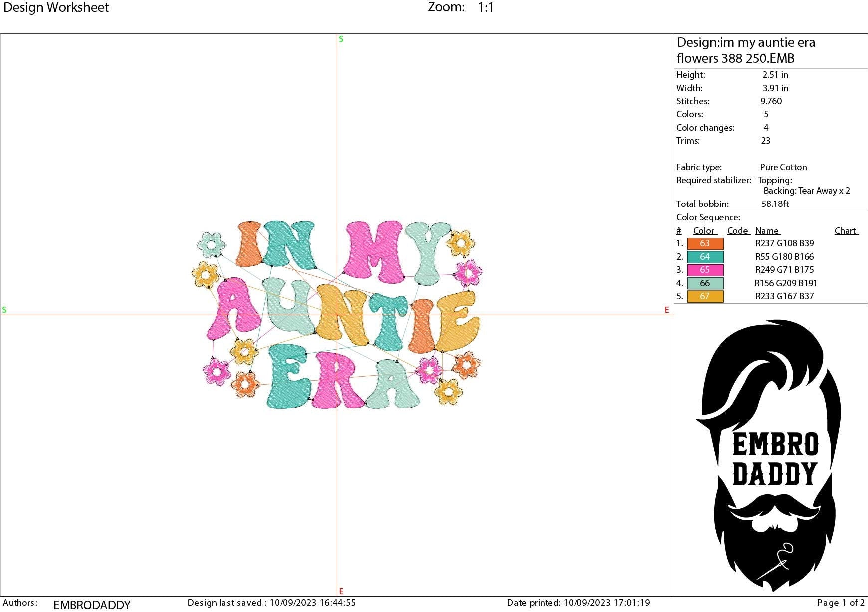Click the green S marker at top hoop edge

point(341,38)
